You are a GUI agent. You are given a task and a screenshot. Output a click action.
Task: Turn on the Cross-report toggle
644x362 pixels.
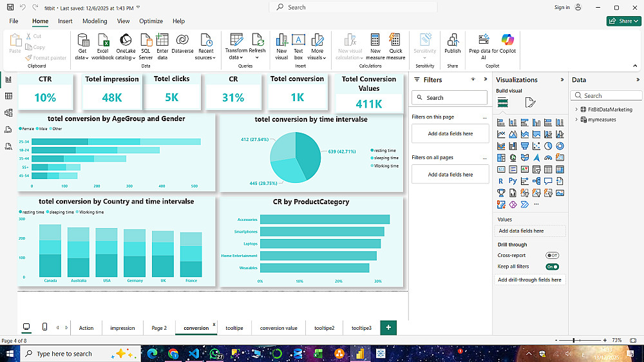tap(552, 256)
